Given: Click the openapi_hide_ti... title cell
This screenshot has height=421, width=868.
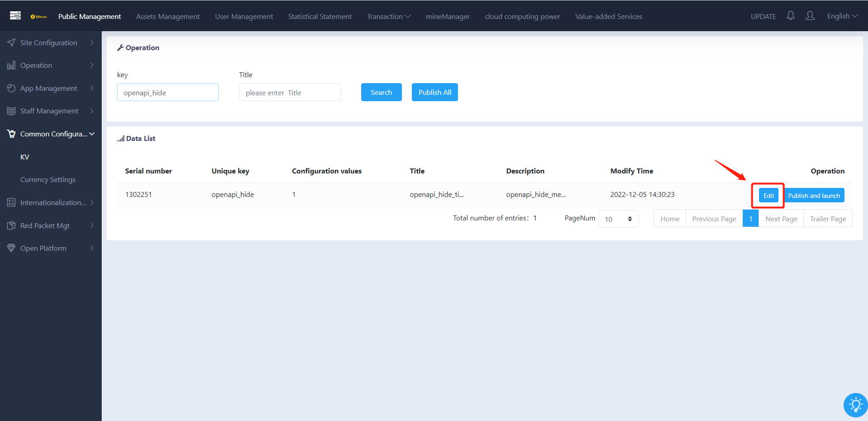Looking at the screenshot, I should pos(436,194).
